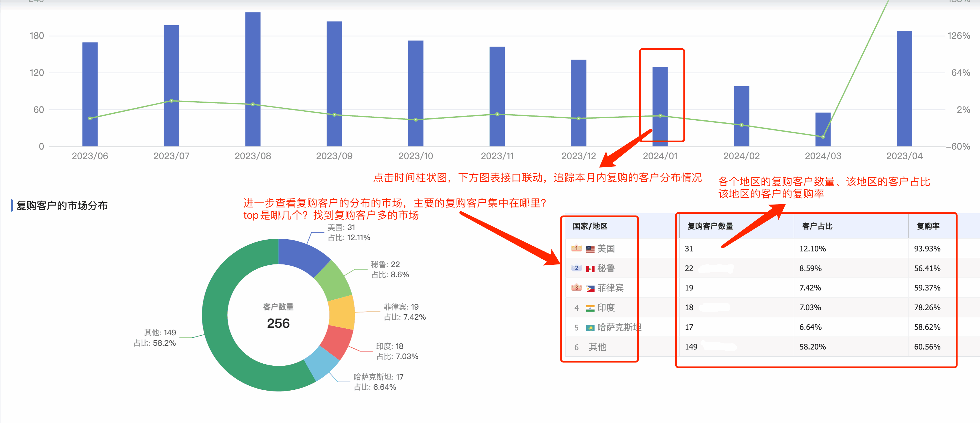Click the 2023/12 bar
Image resolution: width=980 pixels, height=423 pixels.
point(578,103)
